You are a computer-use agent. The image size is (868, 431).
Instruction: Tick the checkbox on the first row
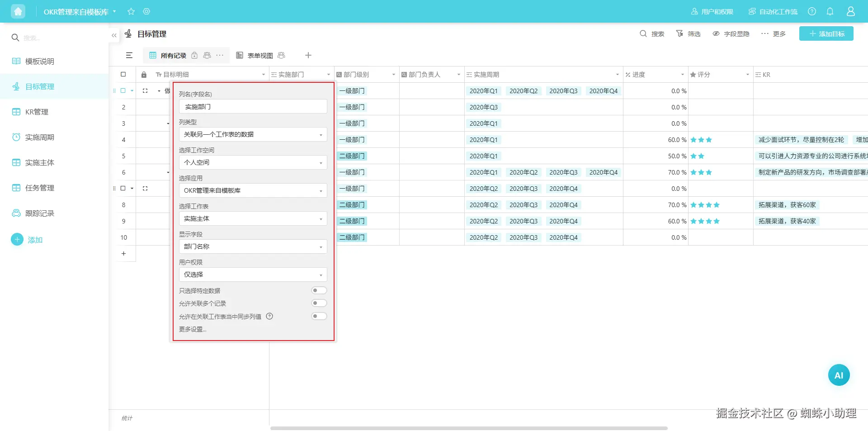[123, 90]
